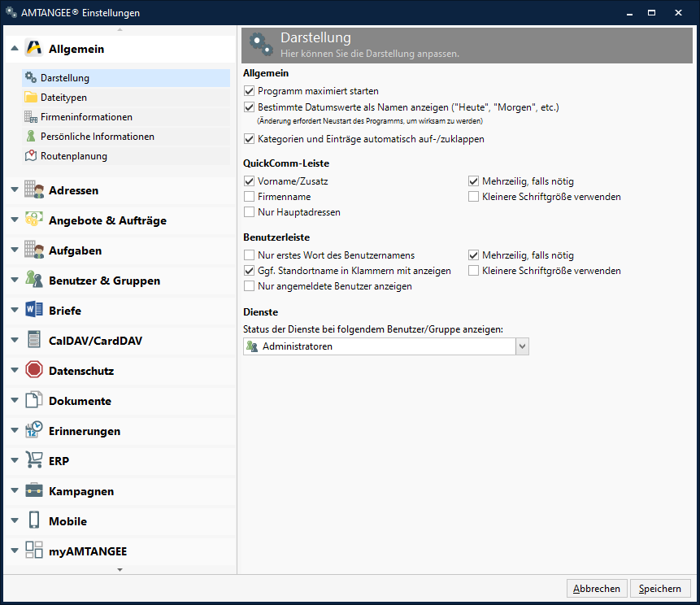Toggle Kategorien und Einträge automatisch auf-/zuklappen

249,139
